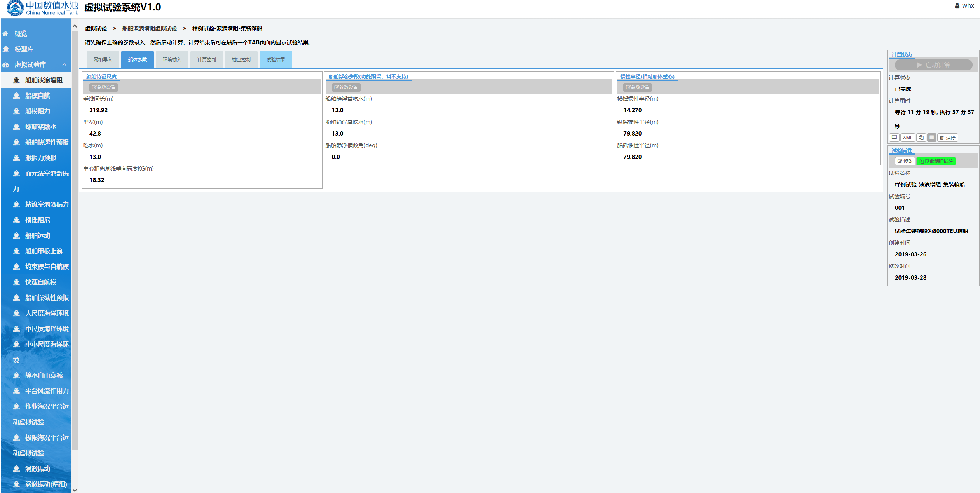This screenshot has width=980, height=493.
Task: Open 模型库 model library in sidebar
Action: click(24, 49)
